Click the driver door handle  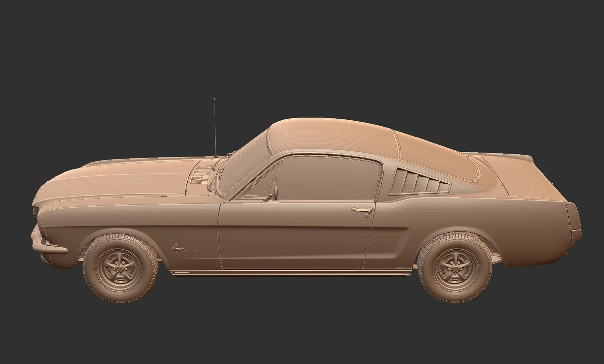click(362, 209)
